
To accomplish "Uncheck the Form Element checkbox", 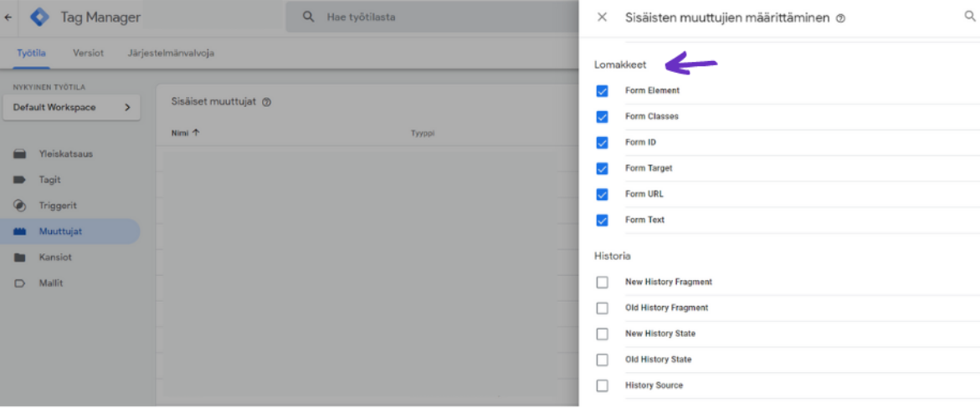I will click(602, 91).
